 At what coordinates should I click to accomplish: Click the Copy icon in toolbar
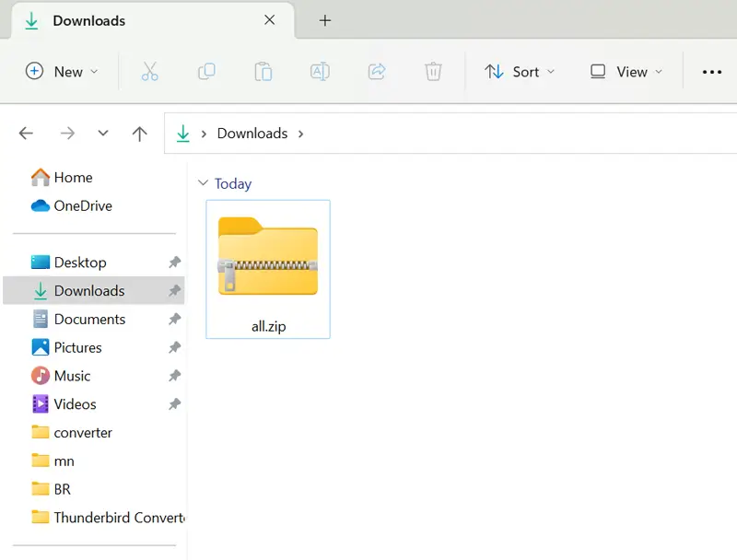click(206, 72)
